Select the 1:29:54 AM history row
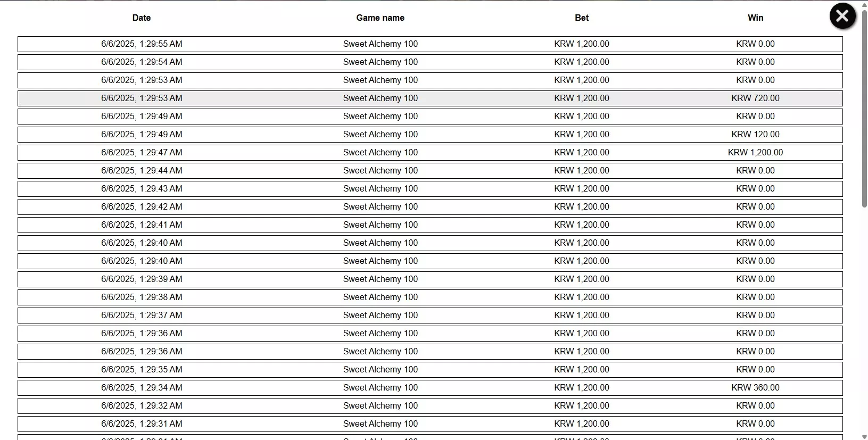 [x=430, y=62]
